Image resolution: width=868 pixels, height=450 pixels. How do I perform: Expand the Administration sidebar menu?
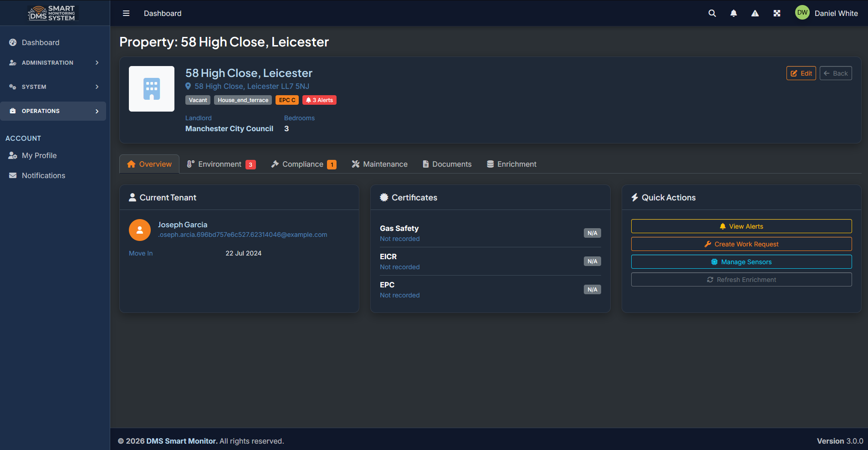point(53,63)
